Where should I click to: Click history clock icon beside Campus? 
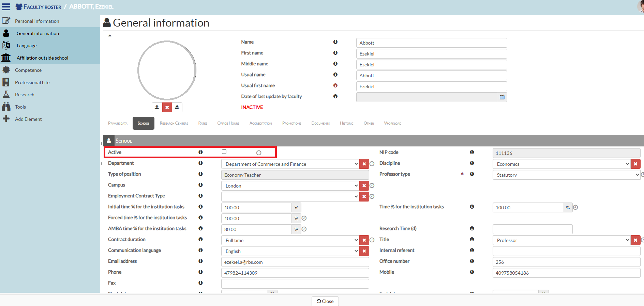tap(372, 186)
